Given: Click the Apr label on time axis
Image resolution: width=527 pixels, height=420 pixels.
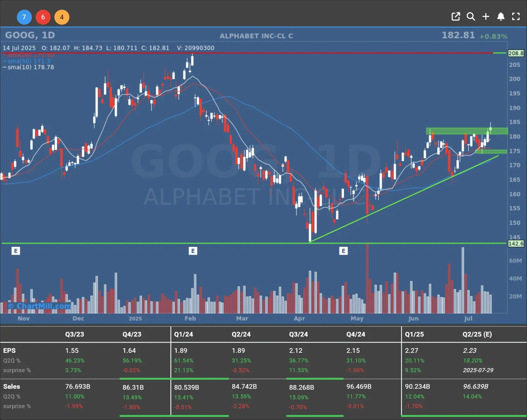Looking at the screenshot, I should tap(299, 318).
